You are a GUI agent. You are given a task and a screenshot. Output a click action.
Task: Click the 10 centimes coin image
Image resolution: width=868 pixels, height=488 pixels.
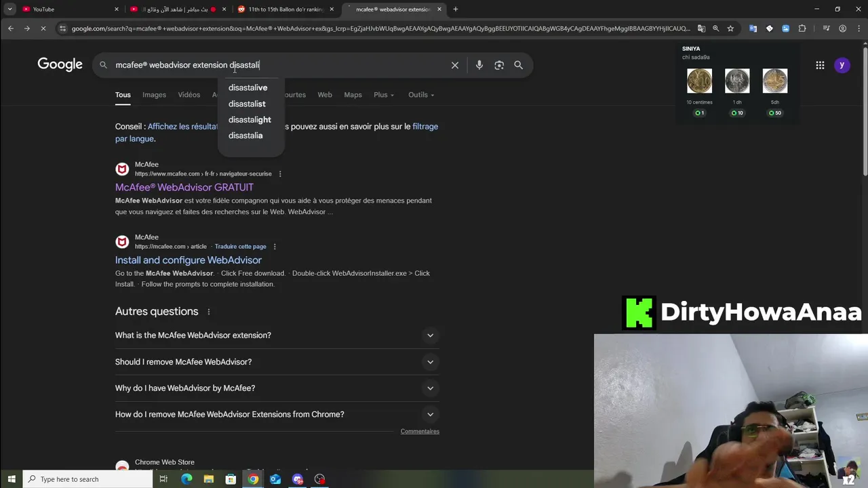click(x=699, y=81)
